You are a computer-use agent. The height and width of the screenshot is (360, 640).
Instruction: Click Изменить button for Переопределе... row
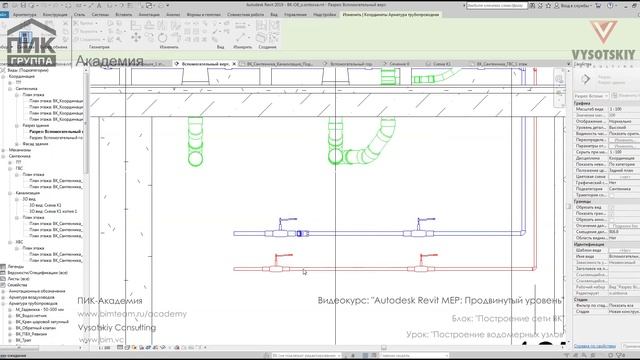[x=624, y=140]
